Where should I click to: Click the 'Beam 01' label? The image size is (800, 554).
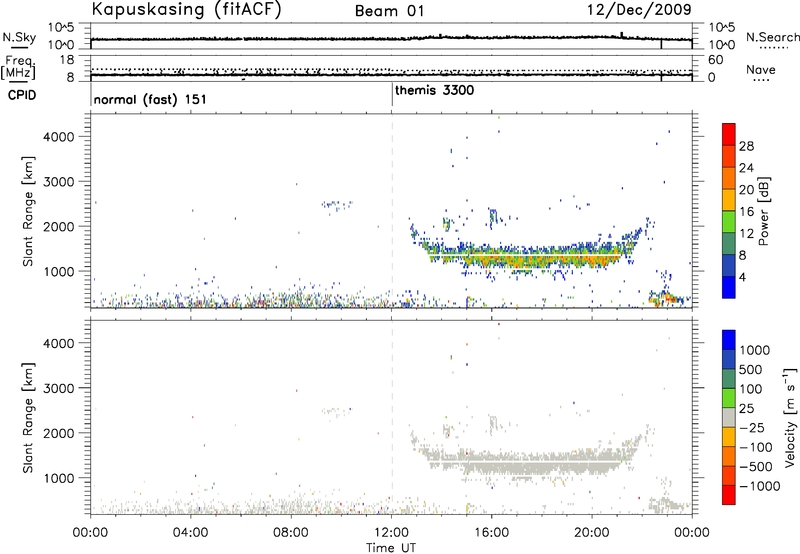pyautogui.click(x=389, y=11)
